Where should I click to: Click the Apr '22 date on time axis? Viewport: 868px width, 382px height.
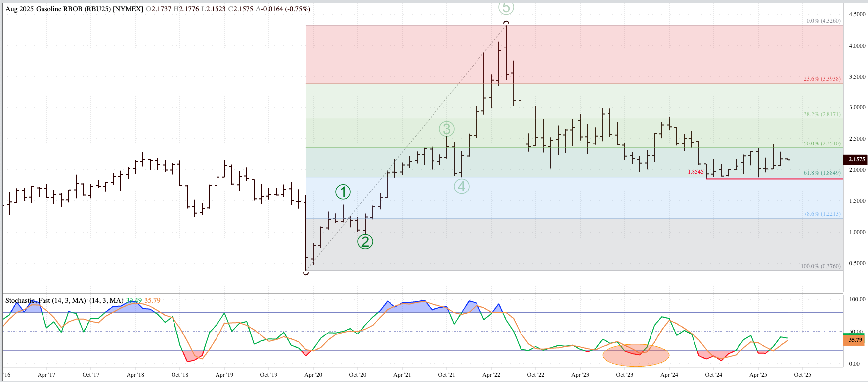(491, 375)
